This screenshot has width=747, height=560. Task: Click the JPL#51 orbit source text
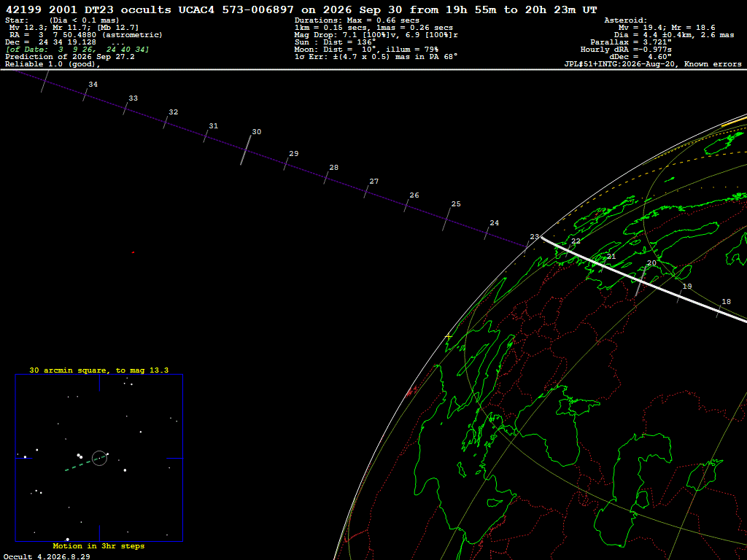pyautogui.click(x=653, y=64)
